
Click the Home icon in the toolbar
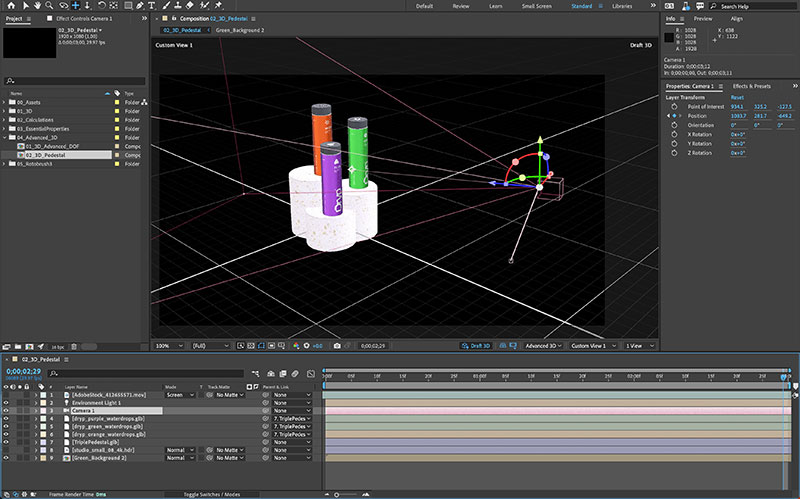[11, 6]
